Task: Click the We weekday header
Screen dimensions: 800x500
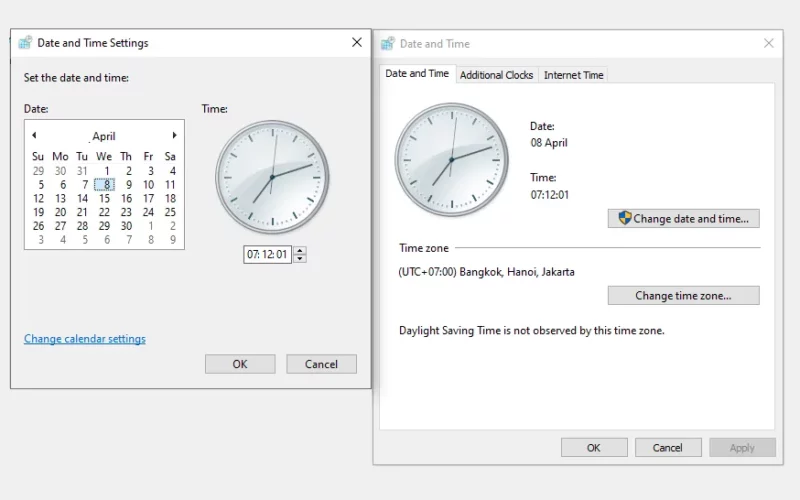Action: pos(104,156)
